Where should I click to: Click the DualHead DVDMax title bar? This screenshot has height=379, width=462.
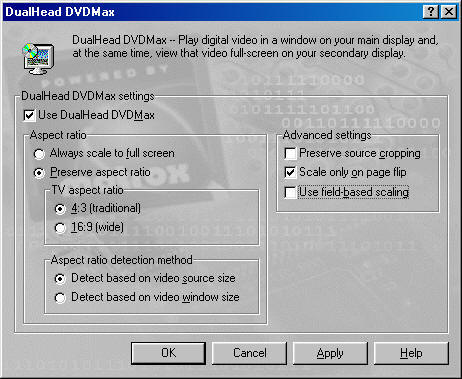[x=213, y=12]
